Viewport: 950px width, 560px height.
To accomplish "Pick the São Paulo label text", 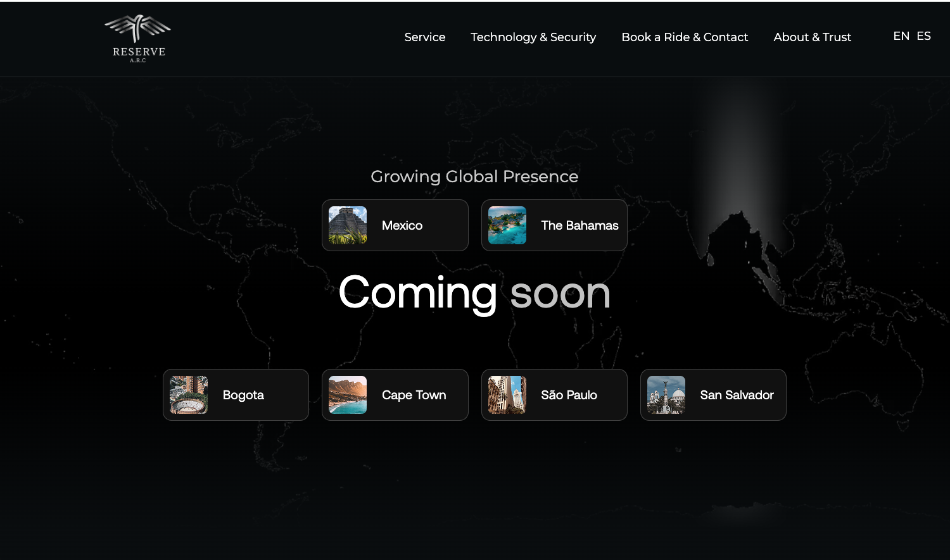I will click(569, 395).
